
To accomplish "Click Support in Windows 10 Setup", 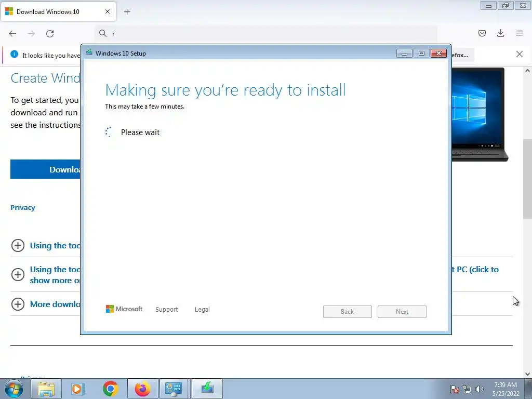I will pyautogui.click(x=167, y=310).
